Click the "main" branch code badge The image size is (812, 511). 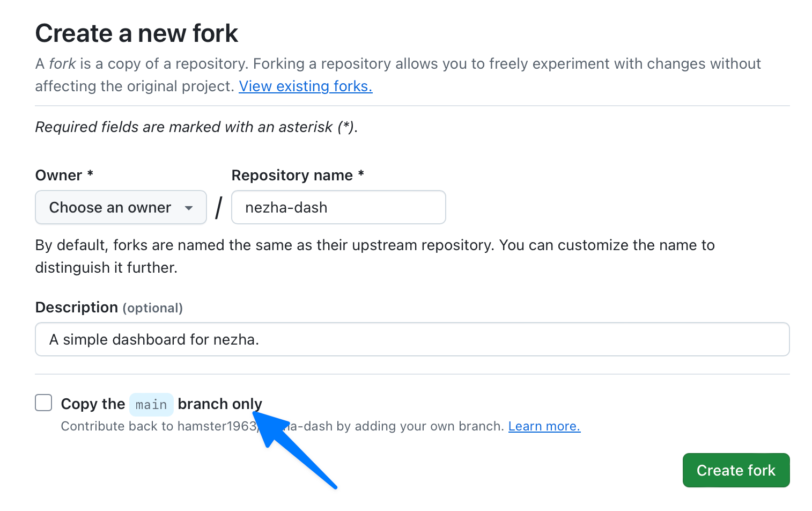pos(151,404)
